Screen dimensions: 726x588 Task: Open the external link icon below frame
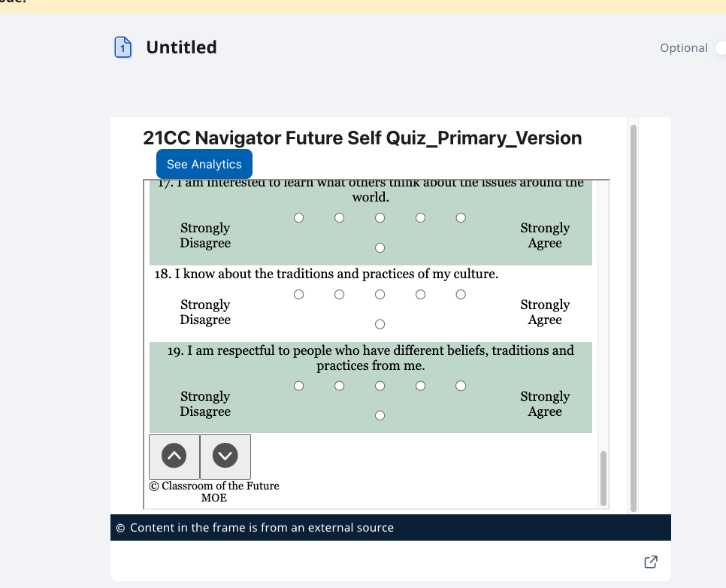651,562
